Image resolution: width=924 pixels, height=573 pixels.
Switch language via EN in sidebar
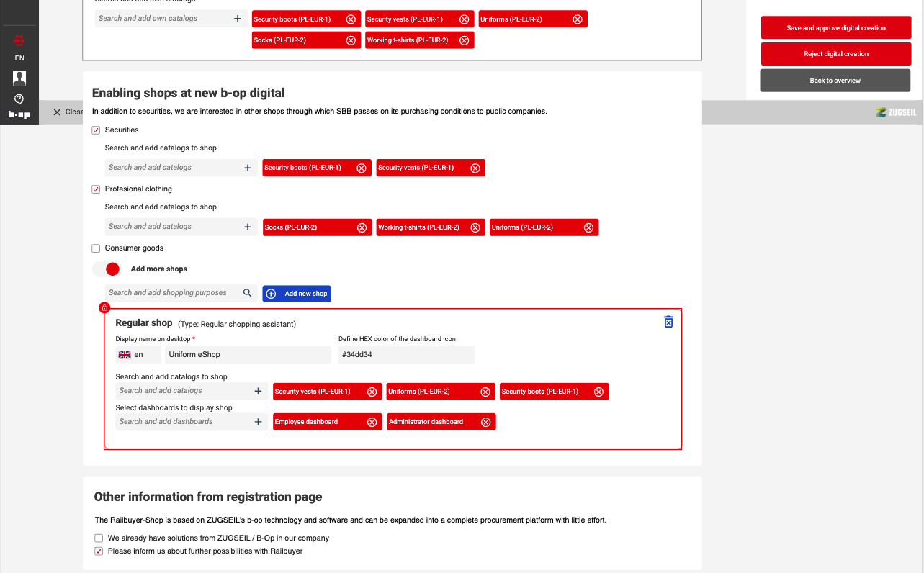(19, 58)
